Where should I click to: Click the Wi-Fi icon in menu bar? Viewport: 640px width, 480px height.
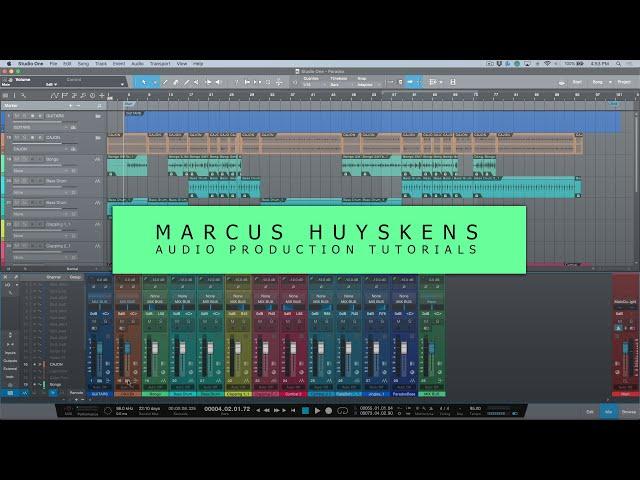click(548, 64)
